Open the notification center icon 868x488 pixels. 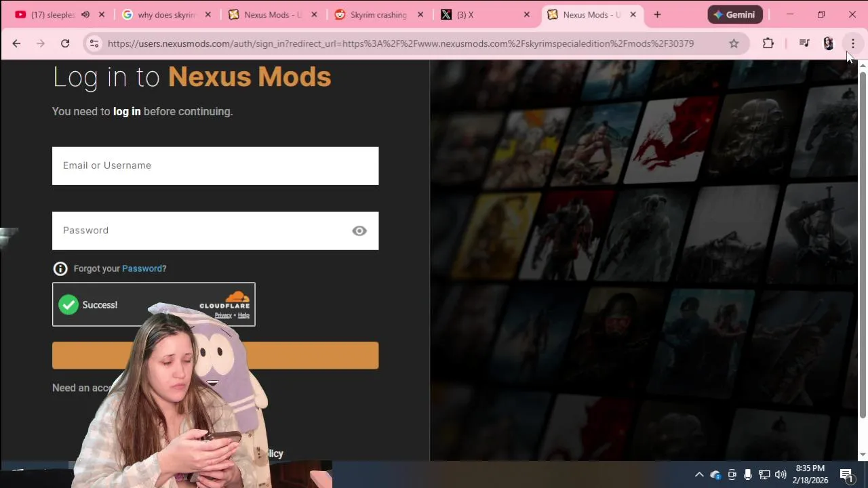pyautogui.click(x=846, y=474)
